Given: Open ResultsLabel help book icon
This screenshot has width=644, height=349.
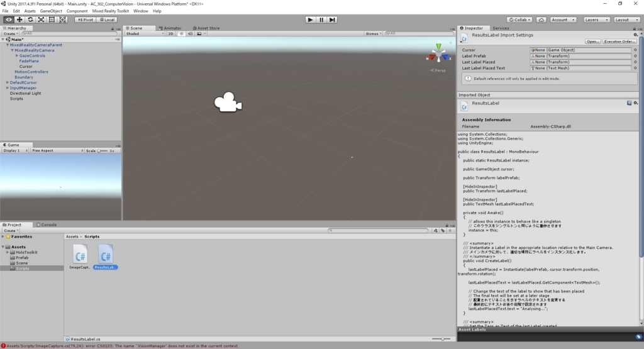Looking at the screenshot, I should [629, 103].
